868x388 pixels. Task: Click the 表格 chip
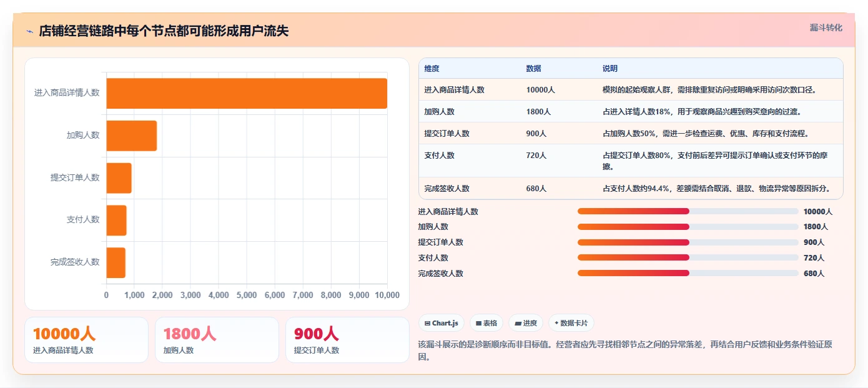[x=486, y=323]
